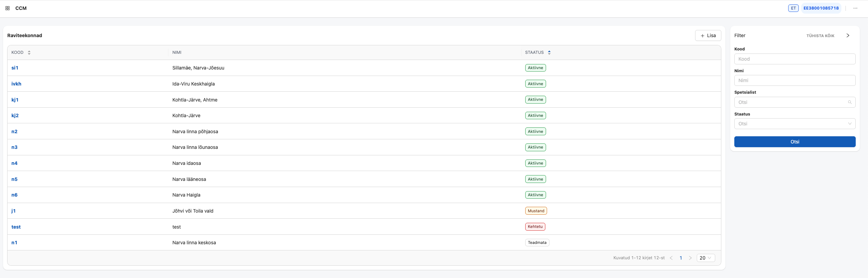The image size is (868, 278).
Task: Open the n6 region link
Action: click(x=14, y=195)
